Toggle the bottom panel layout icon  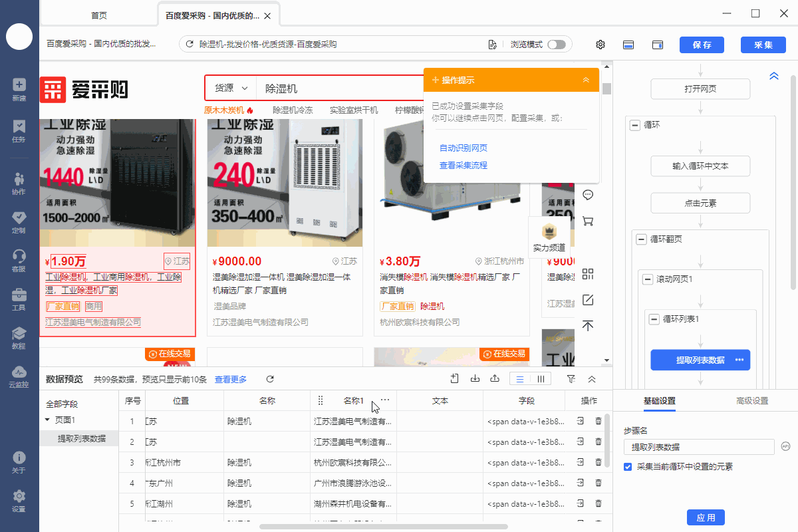point(628,45)
